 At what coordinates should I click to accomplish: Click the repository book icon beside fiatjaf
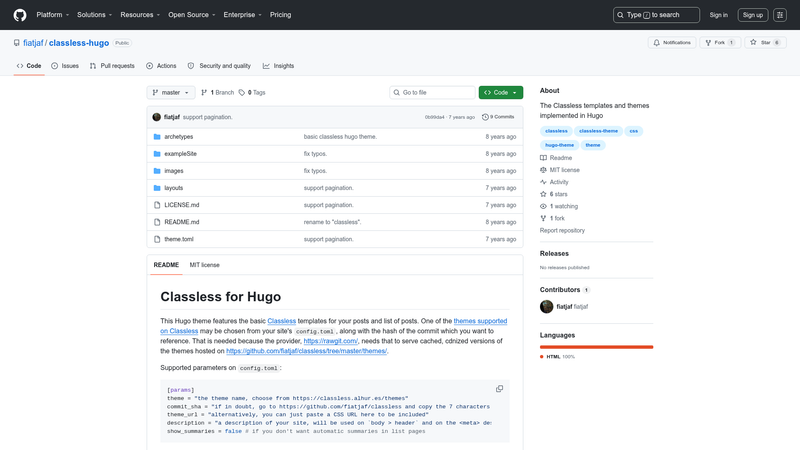[17, 43]
